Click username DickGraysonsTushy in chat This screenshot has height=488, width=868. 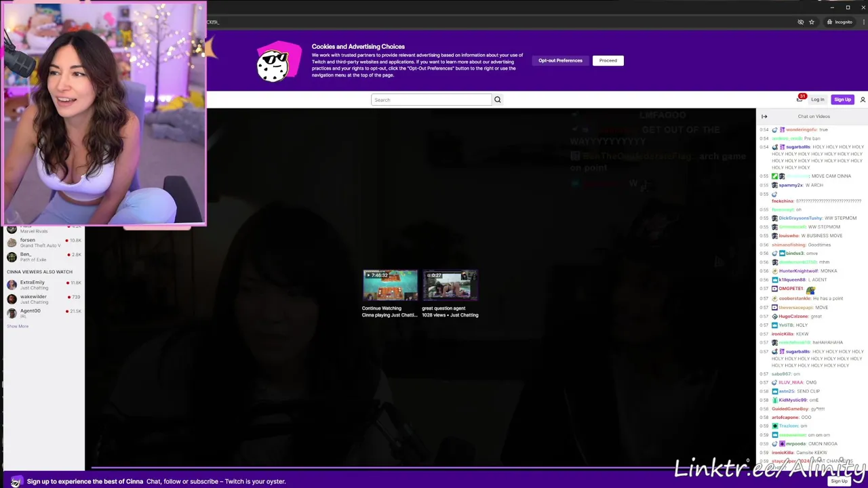[x=800, y=218]
